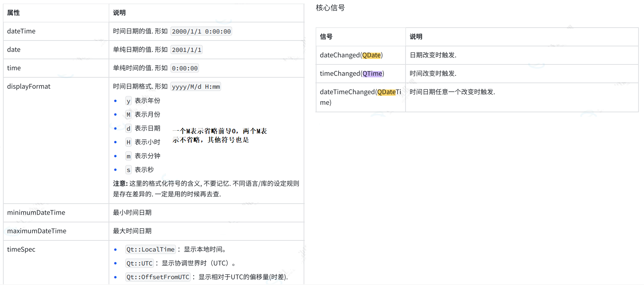The width and height of the screenshot is (644, 285).
Task: Click the purple highlighted QTime text
Action: pyautogui.click(x=372, y=74)
